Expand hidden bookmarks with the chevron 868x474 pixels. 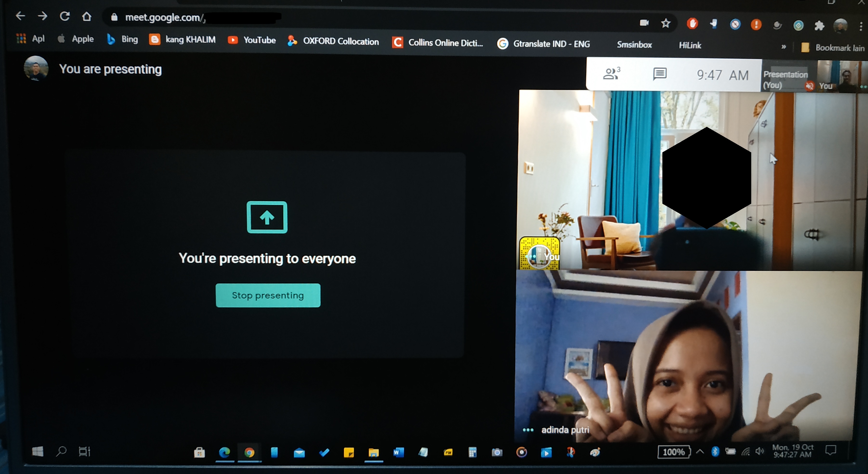pos(783,47)
